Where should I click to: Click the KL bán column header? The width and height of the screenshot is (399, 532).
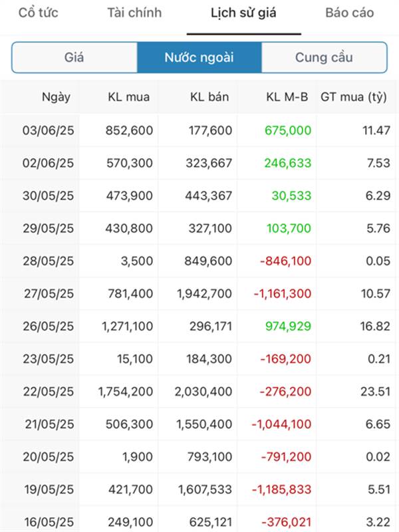click(x=209, y=97)
